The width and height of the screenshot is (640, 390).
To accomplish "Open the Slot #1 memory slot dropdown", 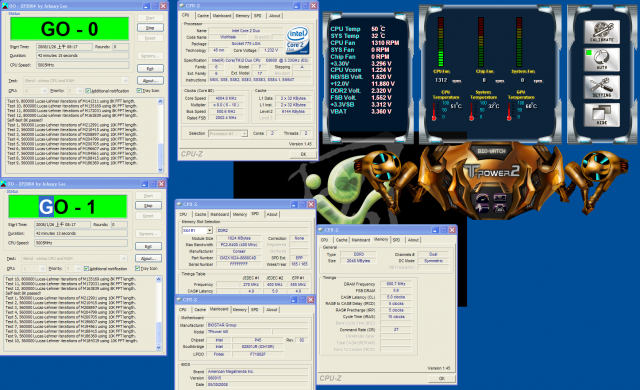I will click(197, 230).
